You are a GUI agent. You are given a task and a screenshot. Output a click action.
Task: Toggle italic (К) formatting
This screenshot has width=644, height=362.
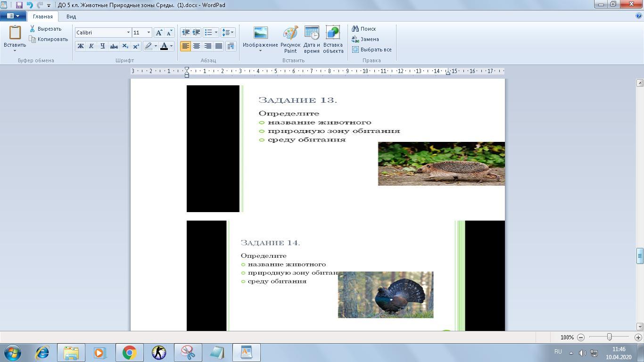91,46
